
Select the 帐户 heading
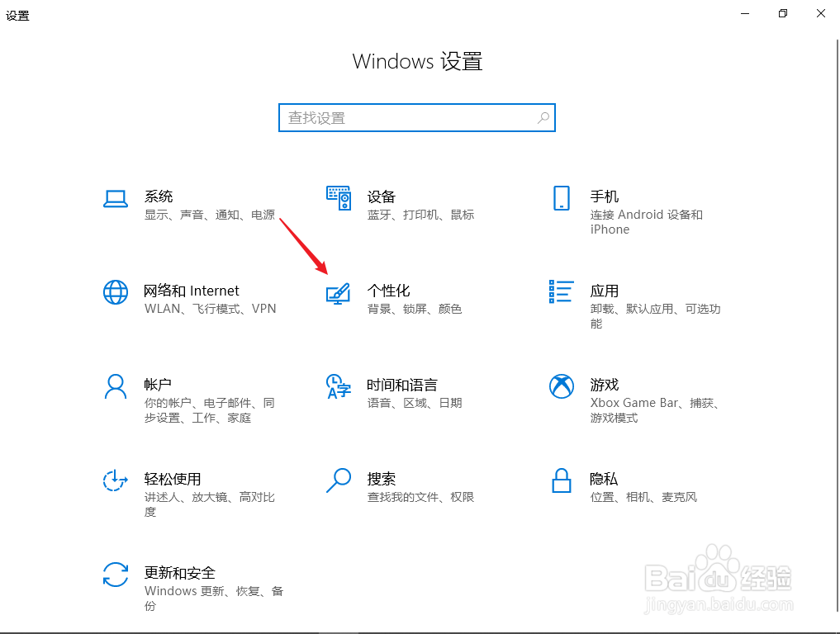click(158, 385)
